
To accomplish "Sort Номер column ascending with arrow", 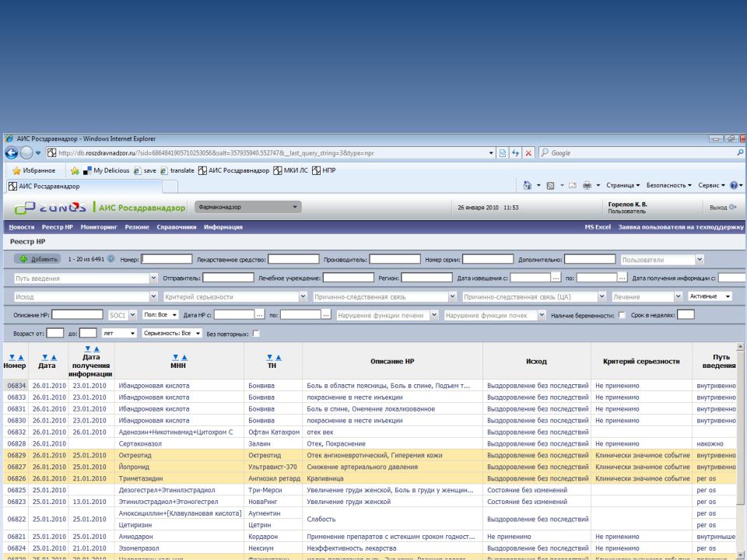I will point(19,356).
